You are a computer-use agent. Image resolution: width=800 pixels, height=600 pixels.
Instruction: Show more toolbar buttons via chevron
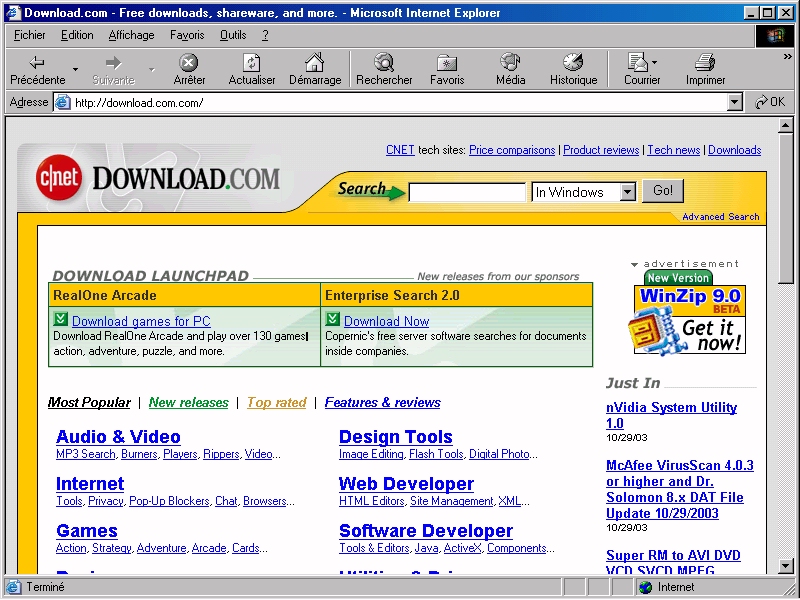[787, 57]
